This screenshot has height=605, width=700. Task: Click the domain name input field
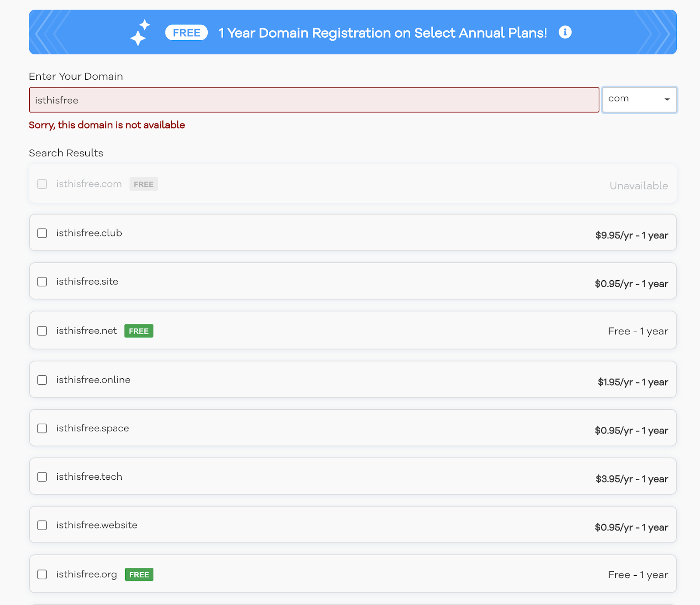[314, 100]
